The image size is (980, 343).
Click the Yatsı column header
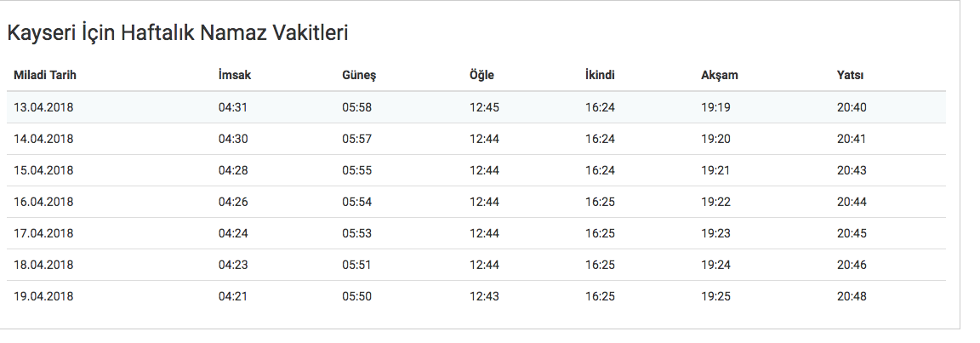click(851, 75)
